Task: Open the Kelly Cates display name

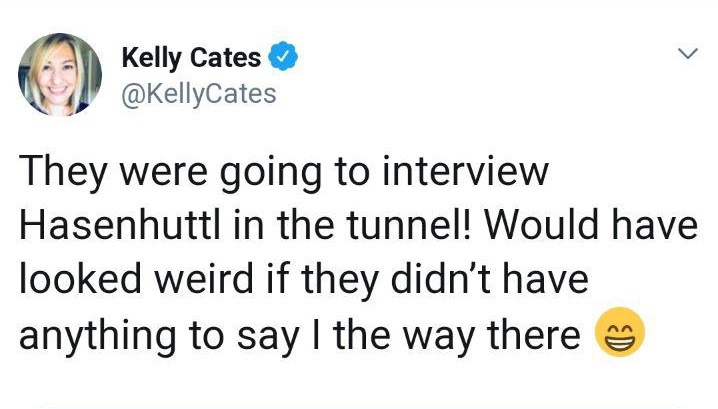Action: click(x=191, y=58)
